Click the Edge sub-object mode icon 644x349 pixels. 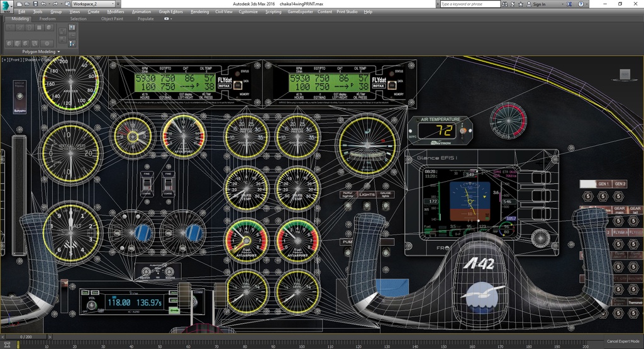pos(19,28)
